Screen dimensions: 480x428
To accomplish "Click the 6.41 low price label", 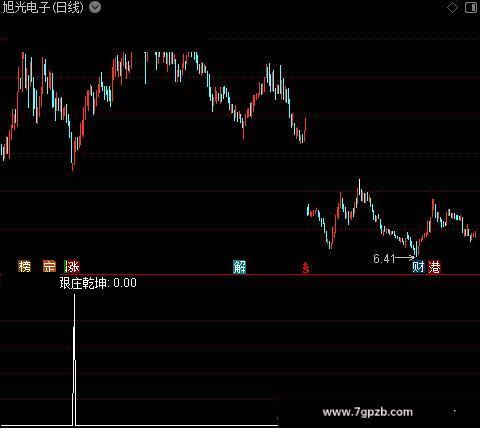I will click(384, 258).
